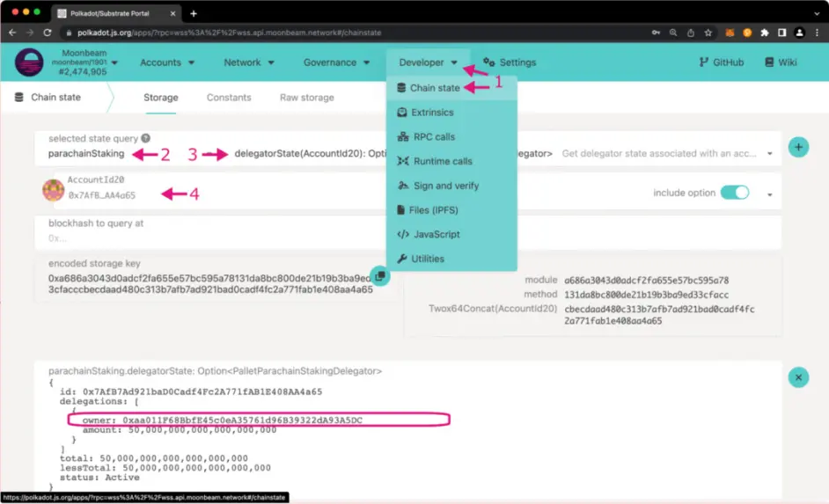Expand the Governance menu

336,62
